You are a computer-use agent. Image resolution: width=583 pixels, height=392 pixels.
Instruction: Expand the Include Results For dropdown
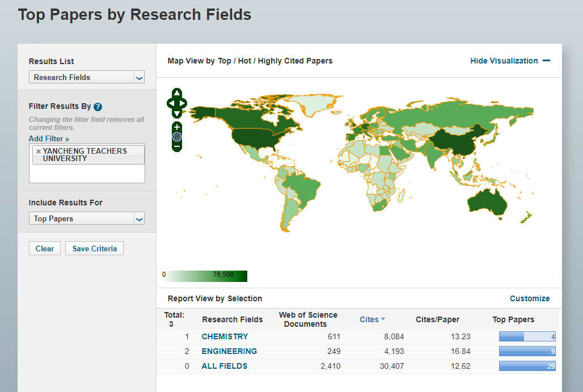(87, 218)
